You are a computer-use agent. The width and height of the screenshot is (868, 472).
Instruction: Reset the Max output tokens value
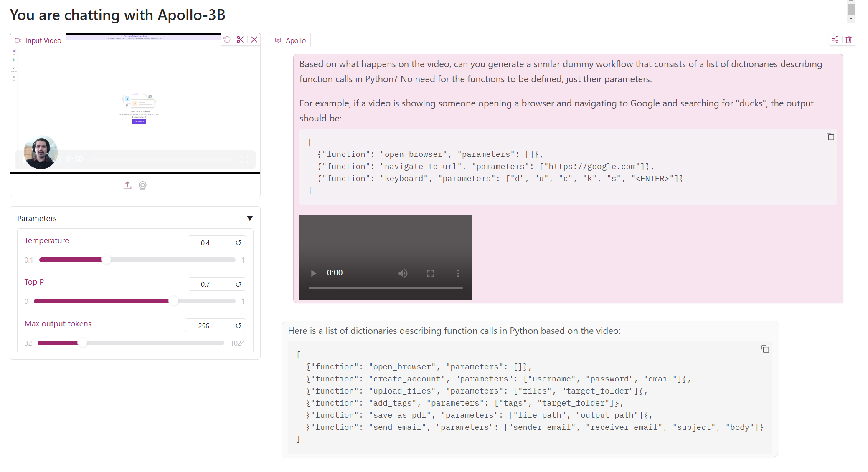[238, 326]
